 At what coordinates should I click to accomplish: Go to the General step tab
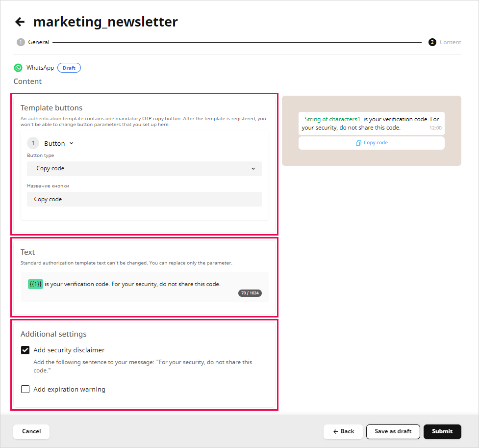pos(38,42)
